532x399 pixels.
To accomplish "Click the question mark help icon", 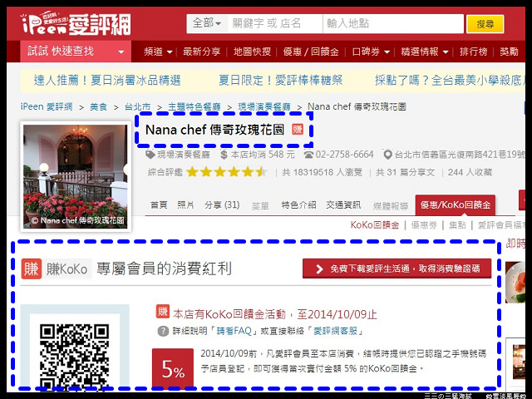I will click(x=163, y=331).
